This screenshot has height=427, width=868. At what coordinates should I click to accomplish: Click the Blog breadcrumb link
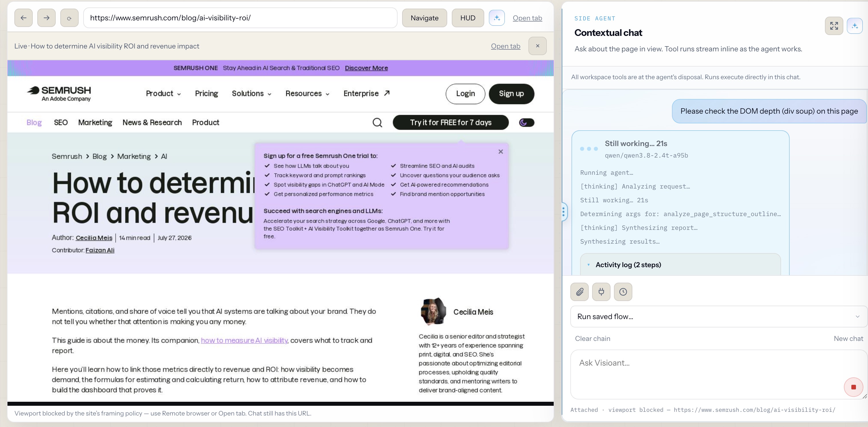pyautogui.click(x=99, y=156)
